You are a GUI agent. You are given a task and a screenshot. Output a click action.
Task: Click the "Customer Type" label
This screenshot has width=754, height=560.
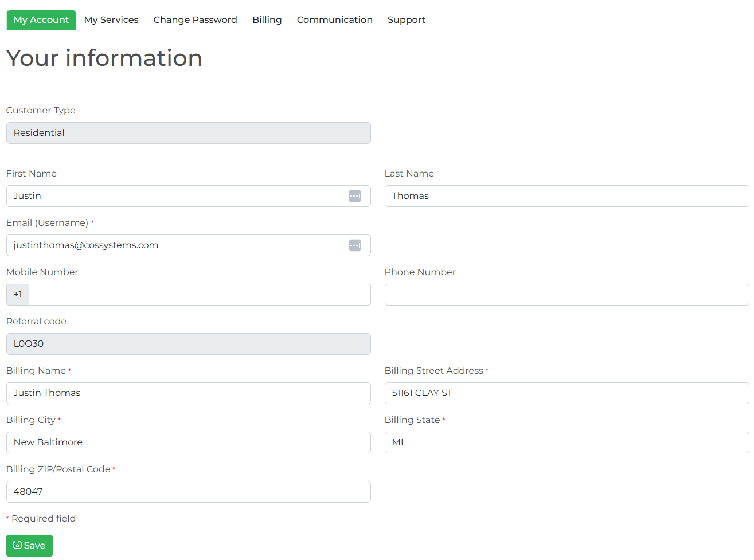[41, 111]
